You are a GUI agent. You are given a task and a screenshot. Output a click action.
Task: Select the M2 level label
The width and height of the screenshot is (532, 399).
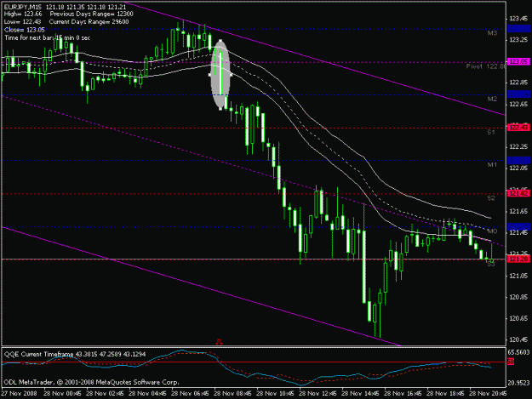(x=492, y=99)
